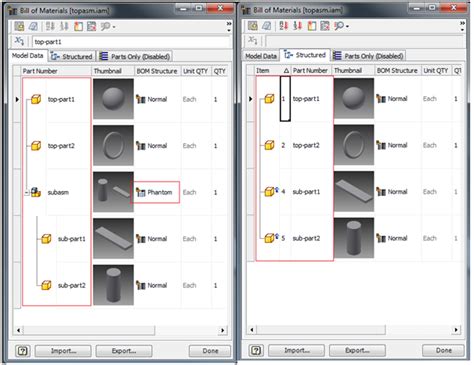Click first sort icon in left window toolbar

tap(50, 26)
